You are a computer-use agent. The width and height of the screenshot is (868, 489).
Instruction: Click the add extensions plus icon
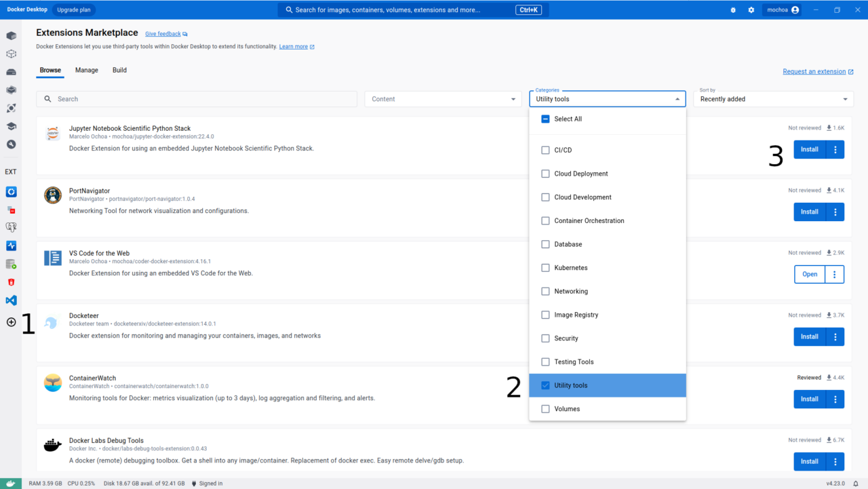click(11, 322)
